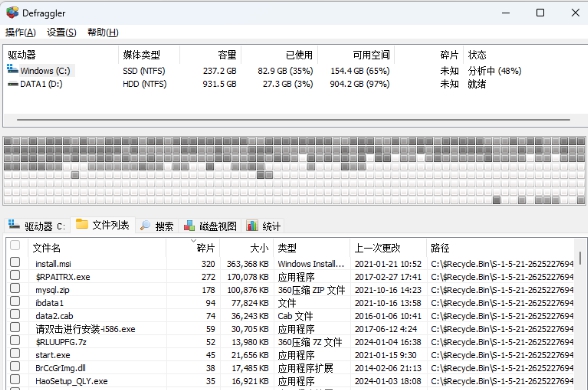
Task: Check the box for 请双击进行安装-i586.exe
Action: click(15, 327)
